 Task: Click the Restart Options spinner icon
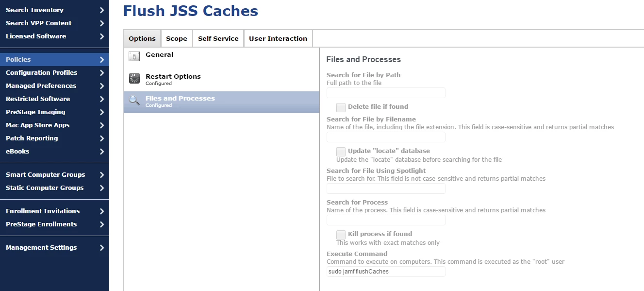click(x=134, y=79)
